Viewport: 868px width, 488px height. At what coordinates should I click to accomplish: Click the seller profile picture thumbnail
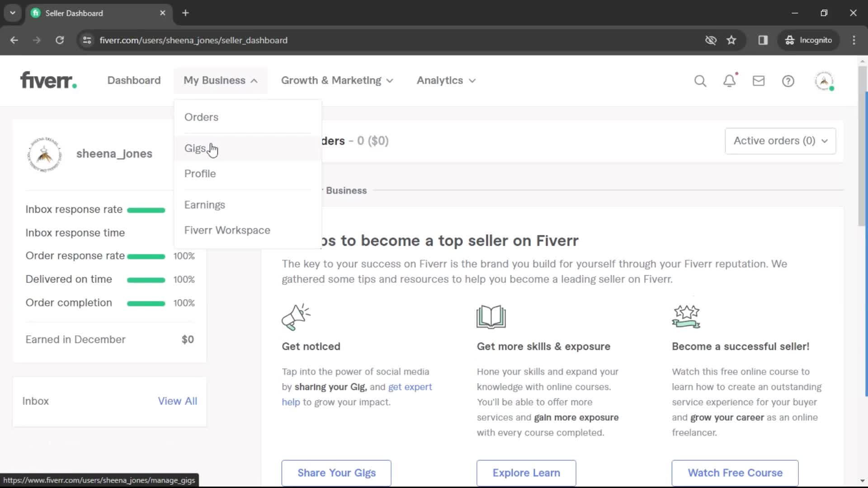44,154
